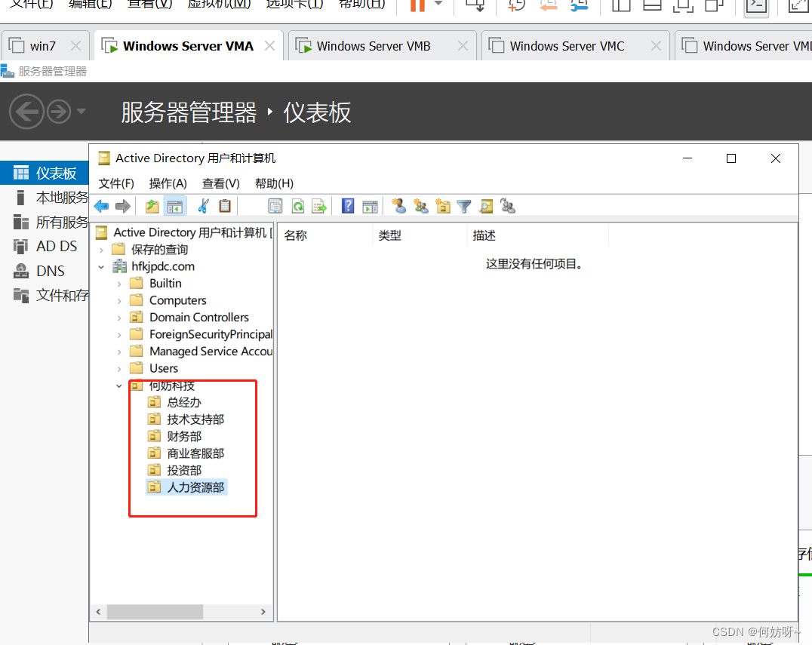Open the 操作(A) menu
This screenshot has height=645, width=812.
168,183
